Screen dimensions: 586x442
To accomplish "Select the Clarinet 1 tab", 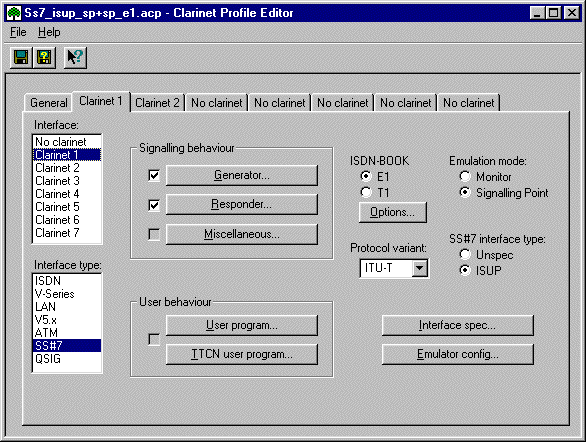I will click(x=101, y=101).
